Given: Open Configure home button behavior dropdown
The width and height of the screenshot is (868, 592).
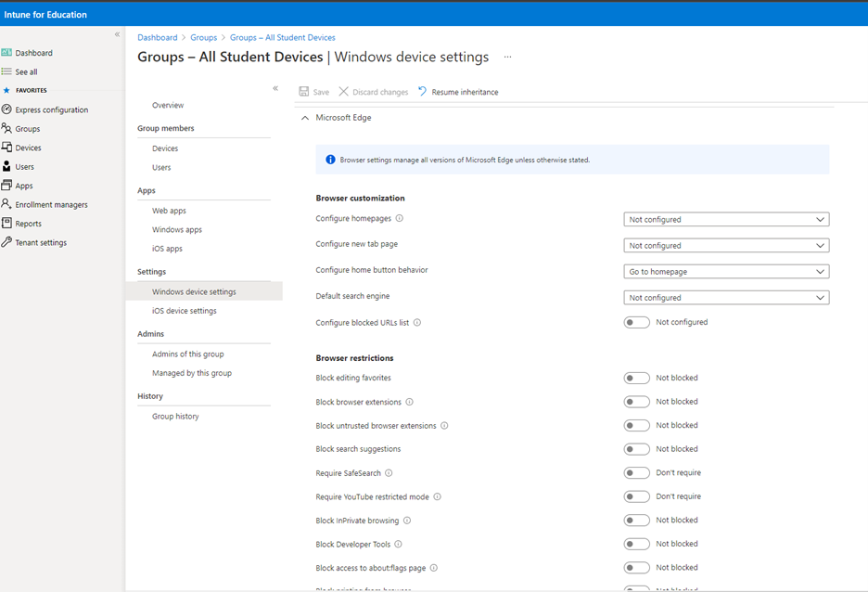Looking at the screenshot, I should tap(725, 272).
